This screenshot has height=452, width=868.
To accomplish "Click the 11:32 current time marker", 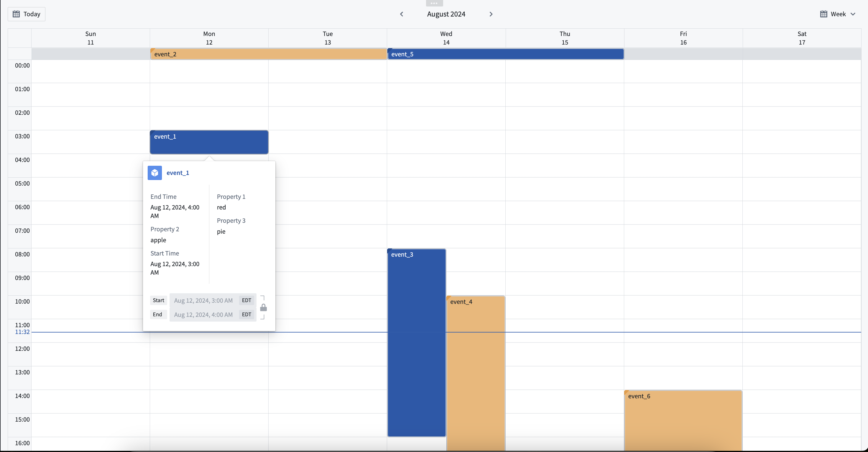I will pos(22,332).
